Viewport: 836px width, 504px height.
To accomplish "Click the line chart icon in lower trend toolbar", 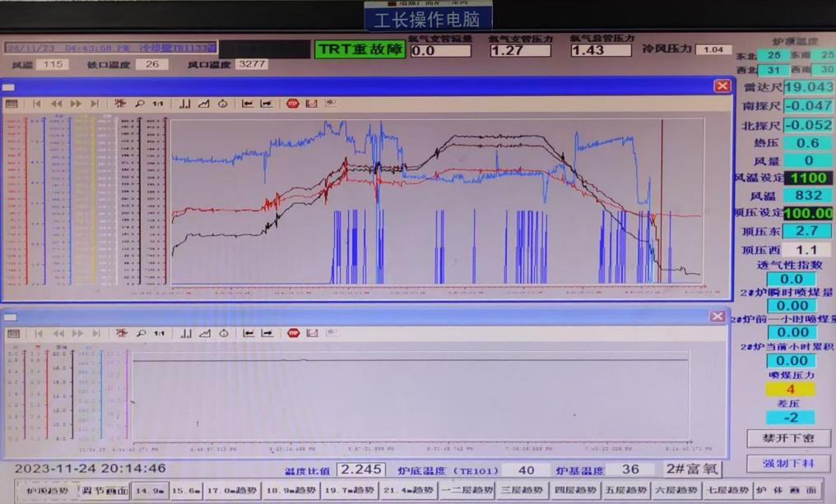I will [204, 333].
